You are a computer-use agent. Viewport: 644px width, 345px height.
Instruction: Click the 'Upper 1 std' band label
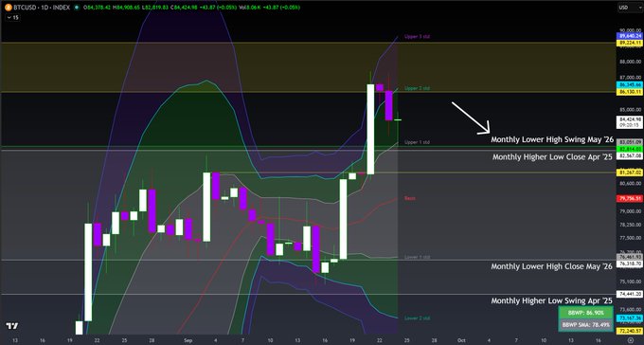[x=417, y=142]
